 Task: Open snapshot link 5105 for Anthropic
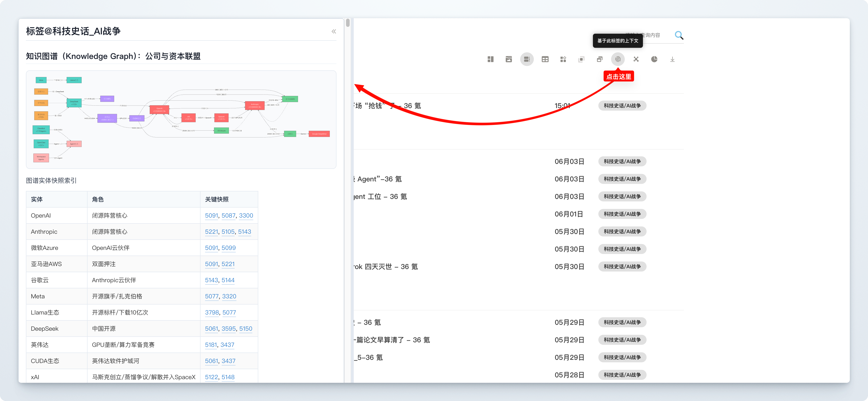click(228, 232)
